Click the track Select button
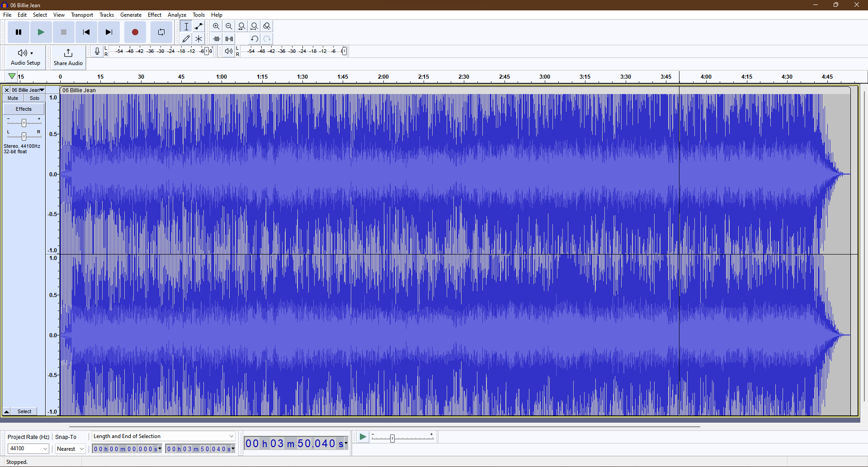The width and height of the screenshot is (868, 467). 24,411
